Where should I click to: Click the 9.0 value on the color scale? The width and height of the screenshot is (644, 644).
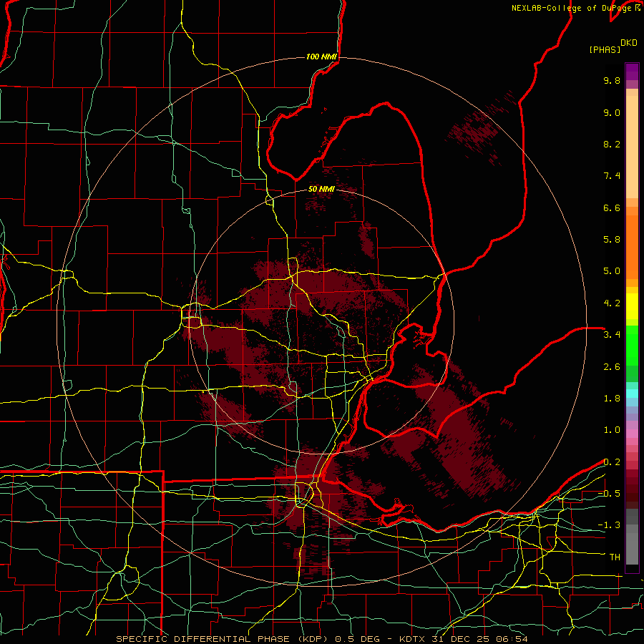click(612, 112)
